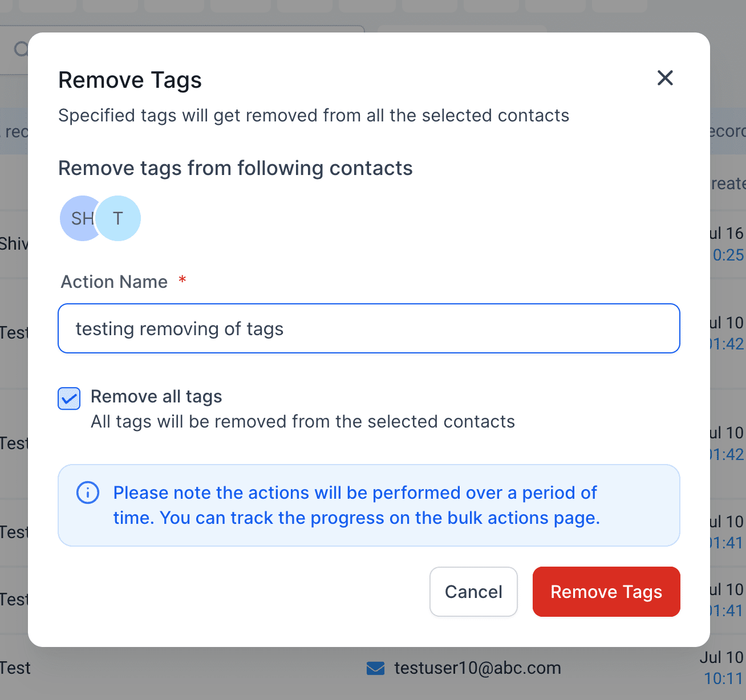Focus the Action Name input field
This screenshot has height=700, width=746.
click(369, 328)
